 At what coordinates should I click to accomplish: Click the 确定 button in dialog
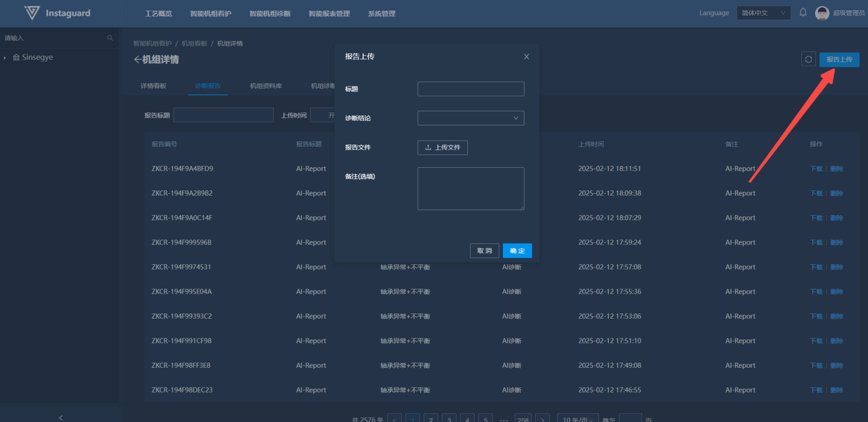click(517, 251)
